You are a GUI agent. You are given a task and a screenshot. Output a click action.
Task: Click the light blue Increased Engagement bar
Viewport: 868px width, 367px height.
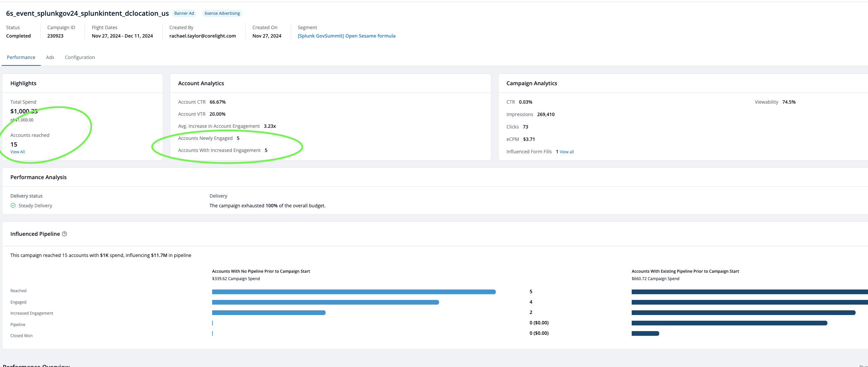click(x=269, y=313)
